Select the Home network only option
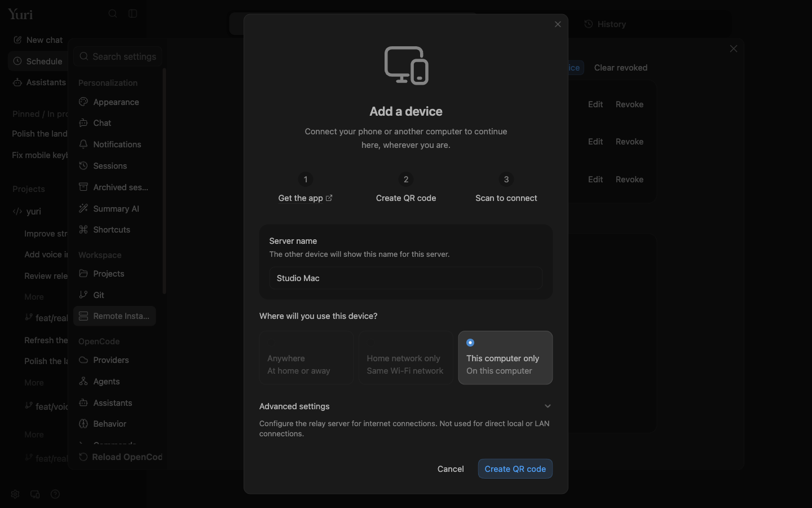The height and width of the screenshot is (508, 812). point(406,358)
